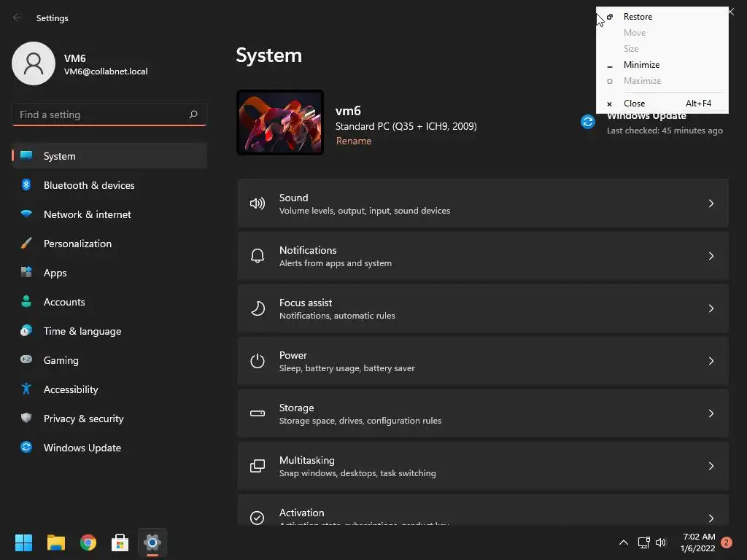747x560 pixels.
Task: Open the Multitasking settings arrow
Action: [711, 466]
